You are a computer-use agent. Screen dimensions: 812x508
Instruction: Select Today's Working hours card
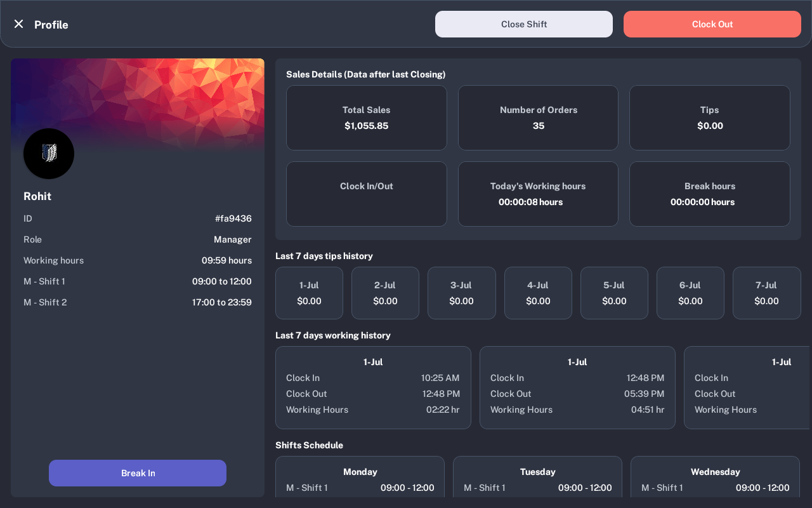tap(538, 194)
